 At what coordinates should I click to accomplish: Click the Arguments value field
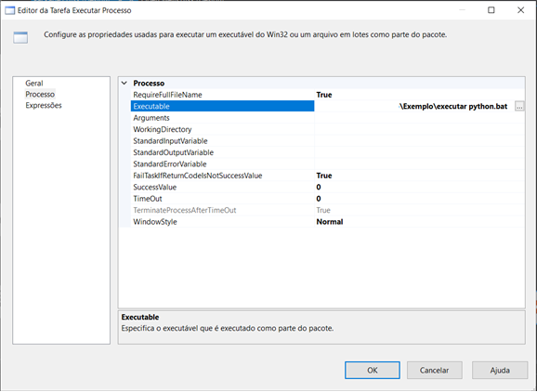tap(420, 118)
